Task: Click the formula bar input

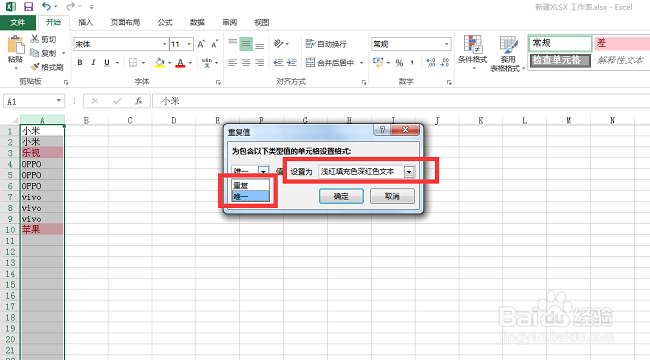Action: [400, 101]
